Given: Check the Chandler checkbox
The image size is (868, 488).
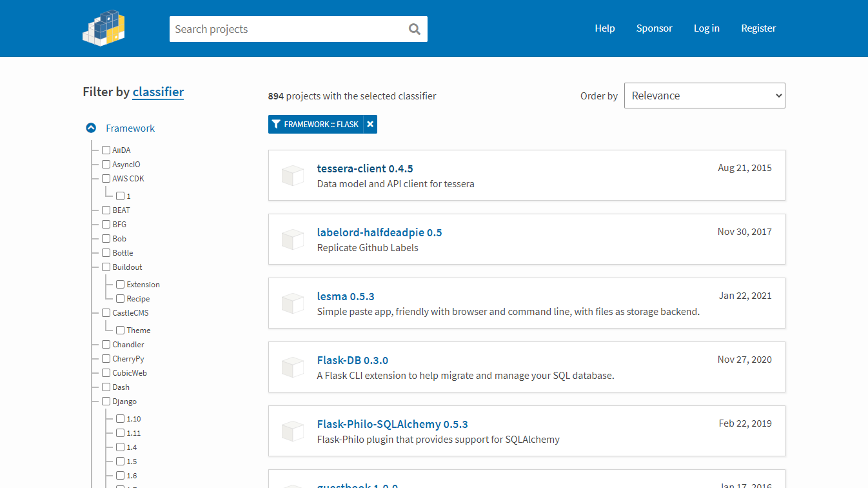Looking at the screenshot, I should coord(106,344).
